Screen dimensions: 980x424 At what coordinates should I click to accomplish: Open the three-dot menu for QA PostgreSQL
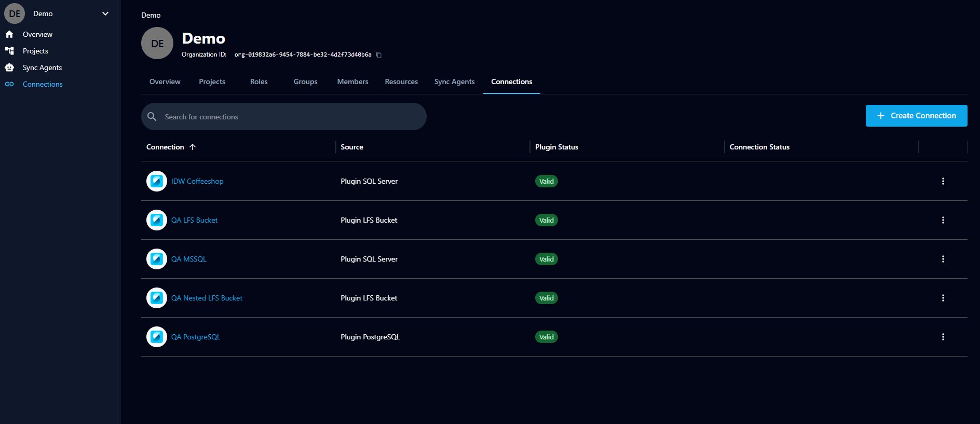coord(943,337)
